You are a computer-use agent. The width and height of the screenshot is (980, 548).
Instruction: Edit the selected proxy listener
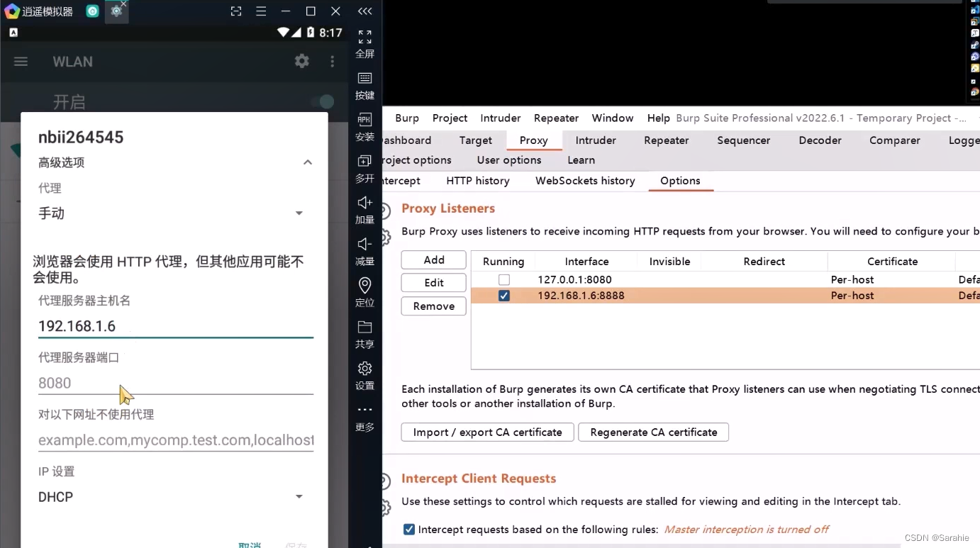(433, 283)
